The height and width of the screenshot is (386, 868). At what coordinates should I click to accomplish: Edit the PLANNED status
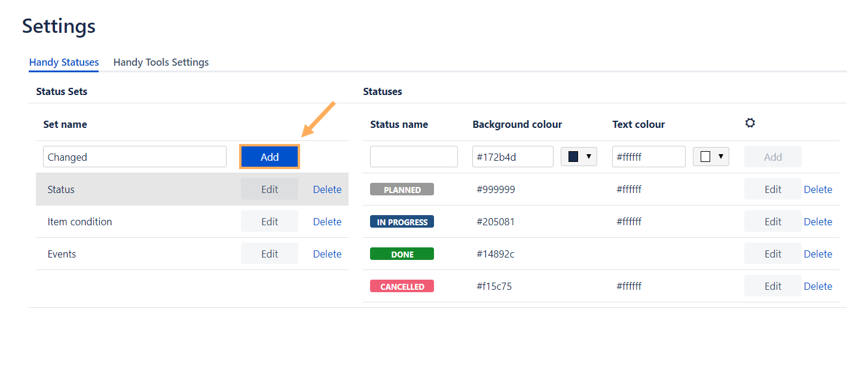[772, 189]
